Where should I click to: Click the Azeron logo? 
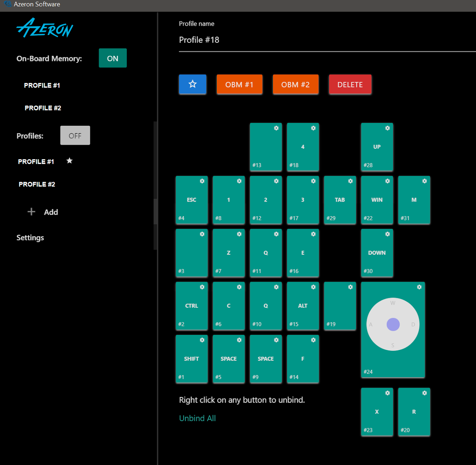tap(45, 28)
